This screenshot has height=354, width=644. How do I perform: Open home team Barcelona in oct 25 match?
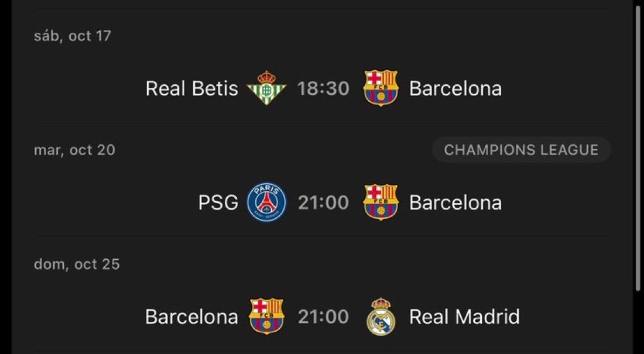coord(191,317)
